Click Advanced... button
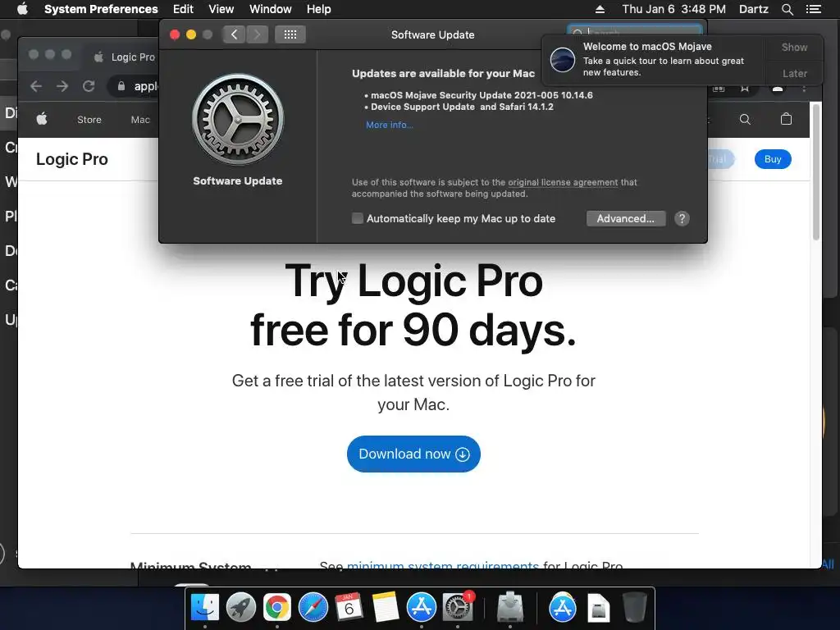 626,218
